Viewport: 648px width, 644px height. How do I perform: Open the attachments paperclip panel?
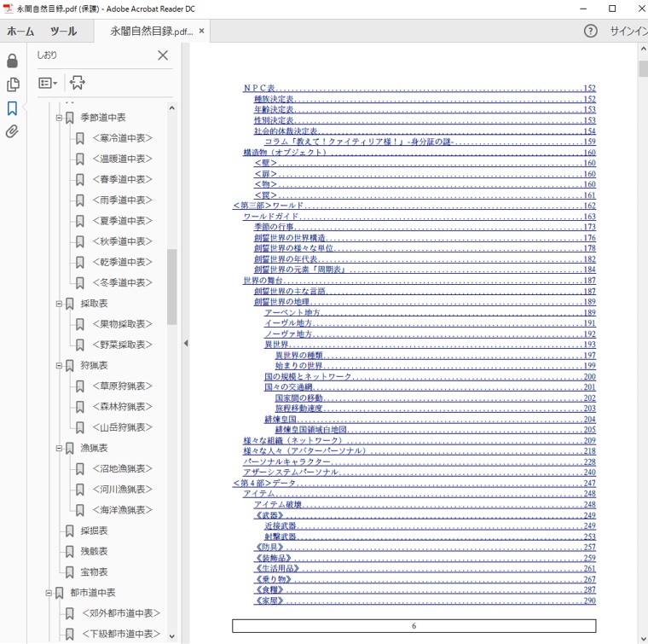[x=12, y=131]
